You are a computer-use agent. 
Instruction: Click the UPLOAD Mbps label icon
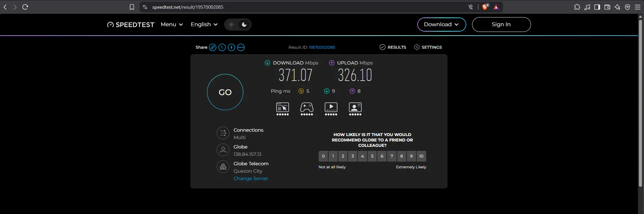pos(332,63)
